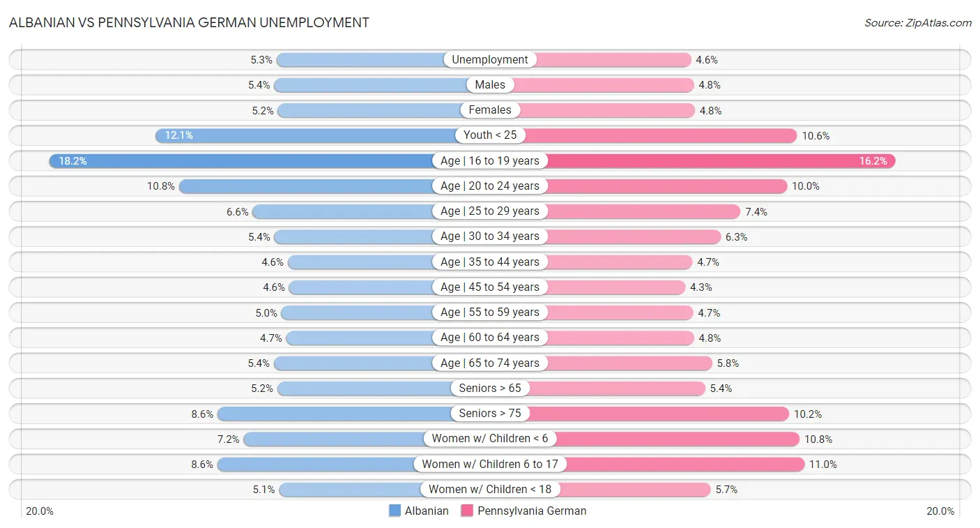980x528 pixels.
Task: Click the Pennsylvania German pink legend swatch
Action: click(467, 511)
